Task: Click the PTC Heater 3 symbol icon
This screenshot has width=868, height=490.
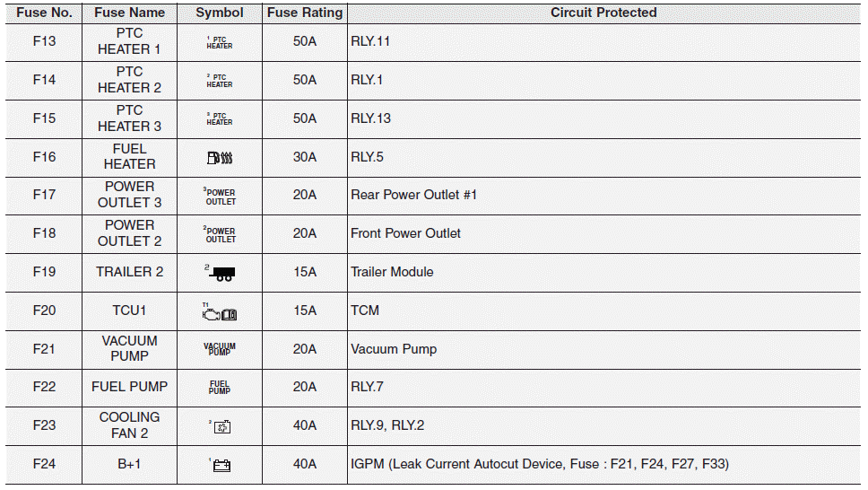Action: tap(220, 118)
